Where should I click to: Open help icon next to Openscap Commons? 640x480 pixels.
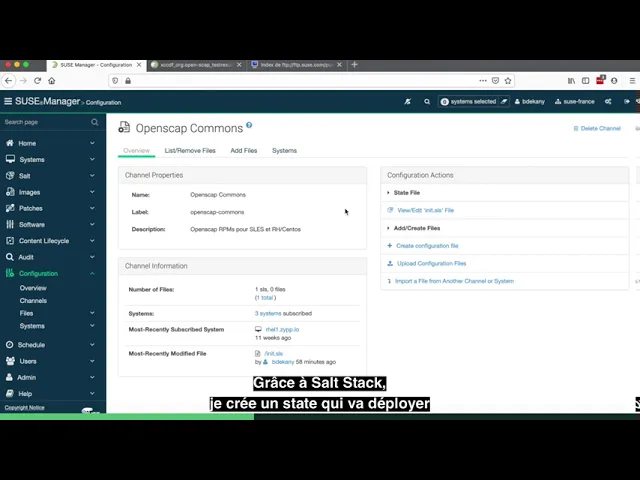pos(249,125)
